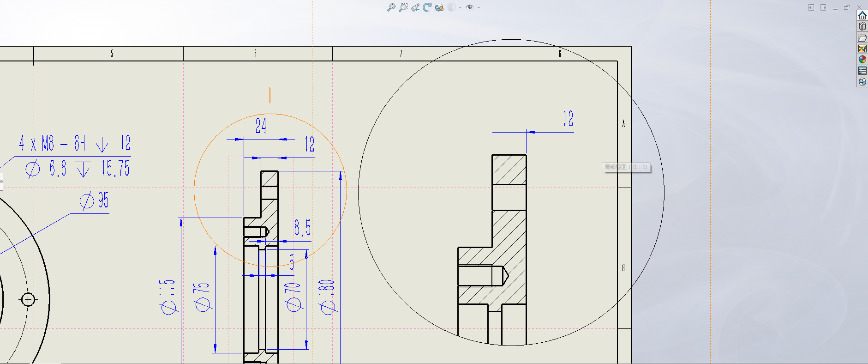Select the Ø95 leader dimension
Viewport: 868px width, 364px height.
(x=94, y=200)
